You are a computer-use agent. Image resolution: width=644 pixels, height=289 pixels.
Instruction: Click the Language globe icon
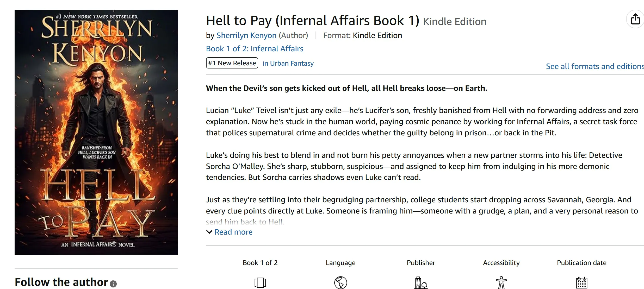340,282
